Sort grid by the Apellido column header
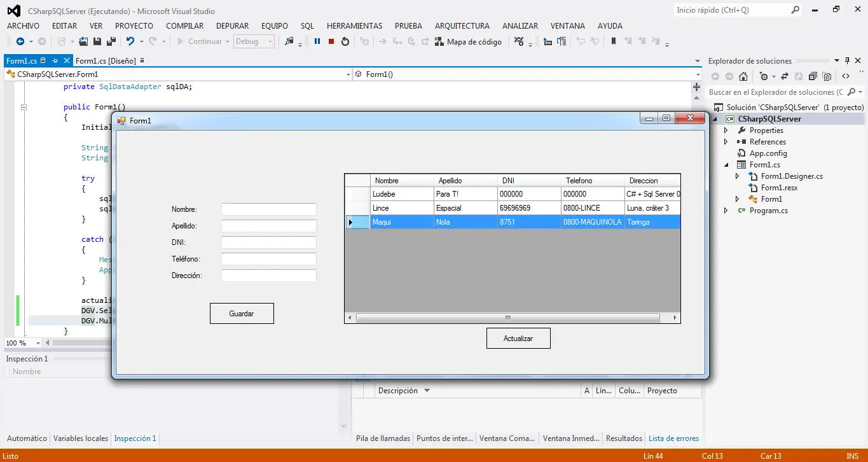868x462 pixels. point(465,181)
